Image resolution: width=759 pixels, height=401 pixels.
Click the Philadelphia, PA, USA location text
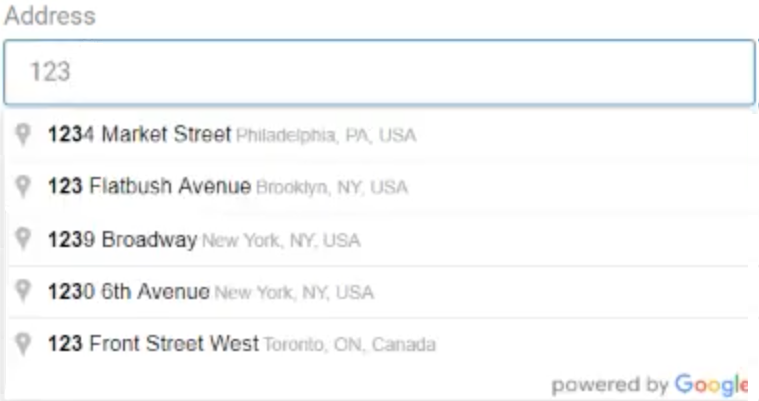click(x=326, y=135)
